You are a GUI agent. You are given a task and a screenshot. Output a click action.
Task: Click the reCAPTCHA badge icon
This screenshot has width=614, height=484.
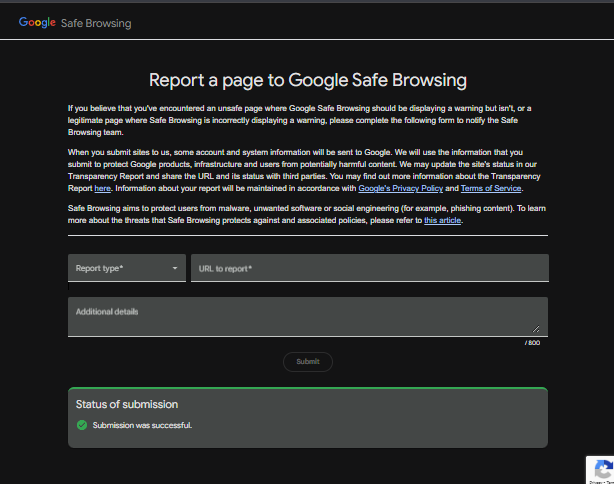[x=603, y=470]
